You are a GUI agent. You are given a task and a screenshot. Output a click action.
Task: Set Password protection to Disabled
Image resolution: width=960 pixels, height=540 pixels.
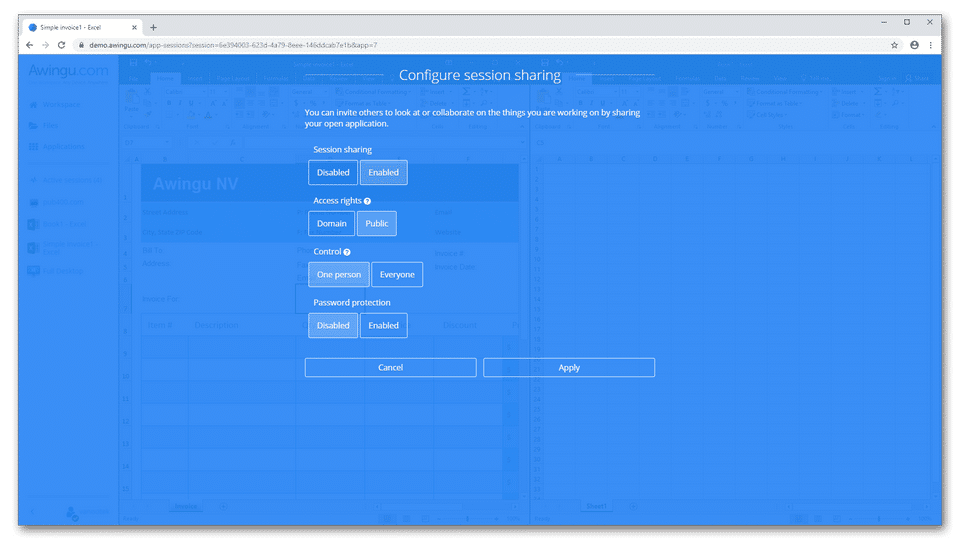click(x=332, y=325)
